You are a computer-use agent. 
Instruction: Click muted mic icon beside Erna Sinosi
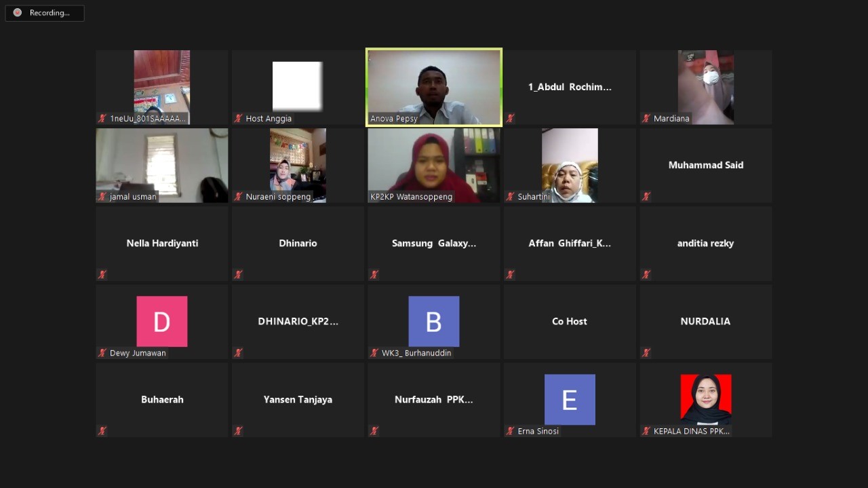pyautogui.click(x=510, y=431)
